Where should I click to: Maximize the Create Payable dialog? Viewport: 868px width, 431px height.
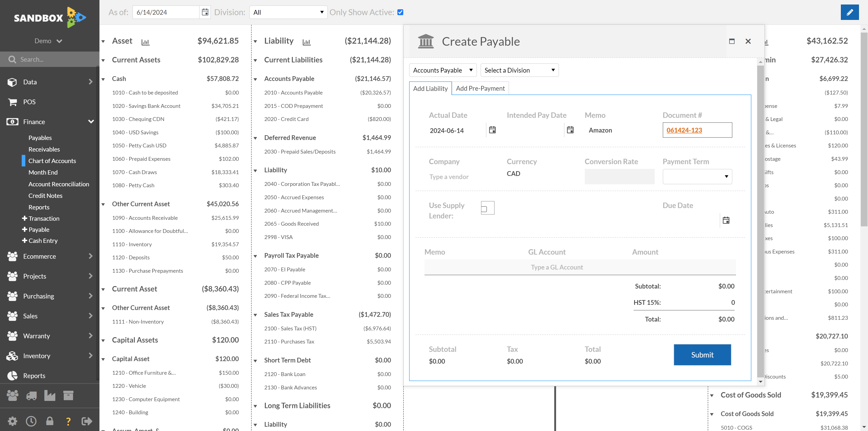coord(731,41)
